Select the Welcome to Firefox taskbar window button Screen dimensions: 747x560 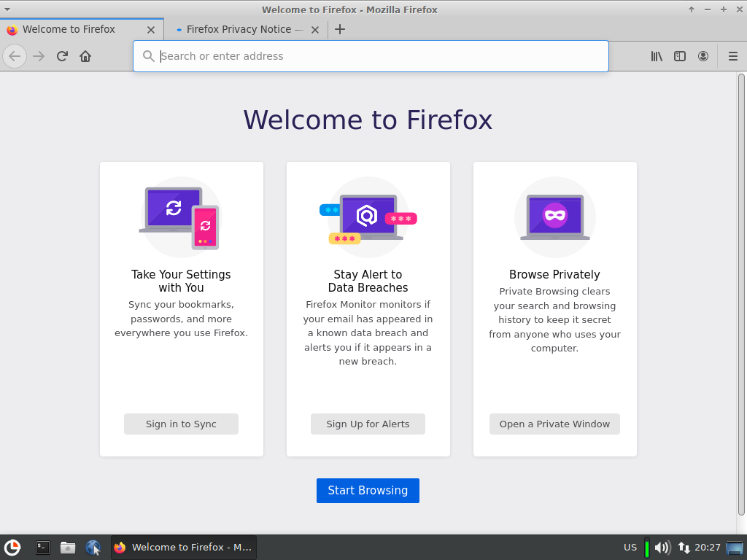point(184,548)
